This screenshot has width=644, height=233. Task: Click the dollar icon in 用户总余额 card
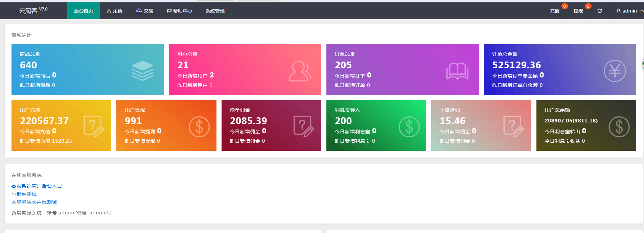pyautogui.click(x=619, y=127)
